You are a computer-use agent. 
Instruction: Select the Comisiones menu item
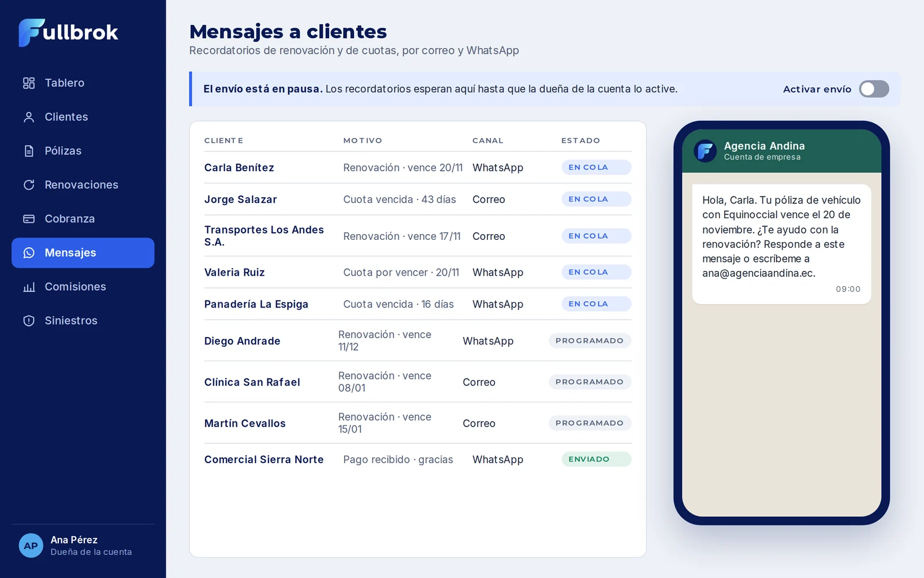[x=83, y=287]
